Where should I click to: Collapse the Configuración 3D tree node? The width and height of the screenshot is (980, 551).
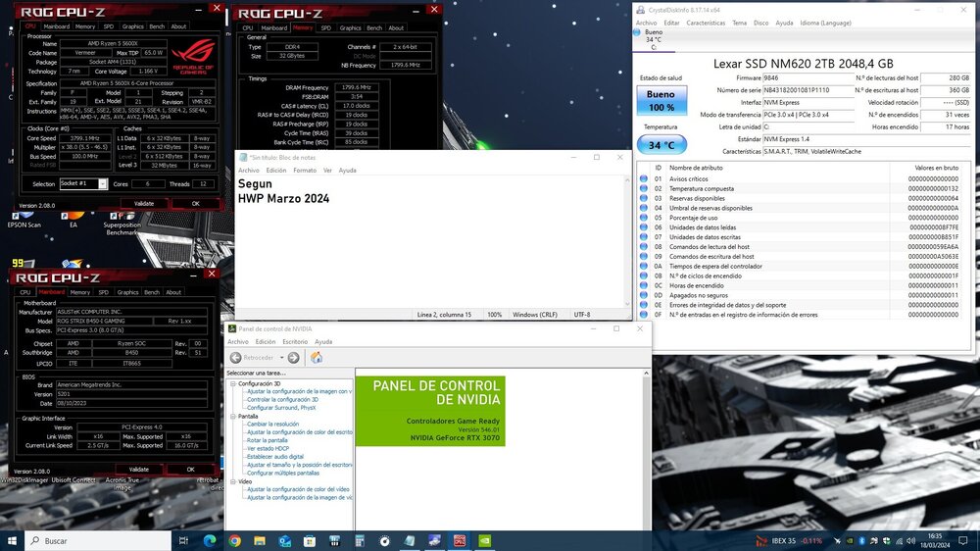[x=233, y=383]
